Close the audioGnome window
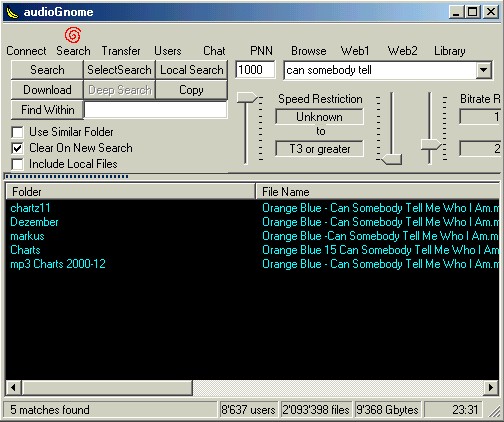This screenshot has height=422, width=504. (x=491, y=12)
